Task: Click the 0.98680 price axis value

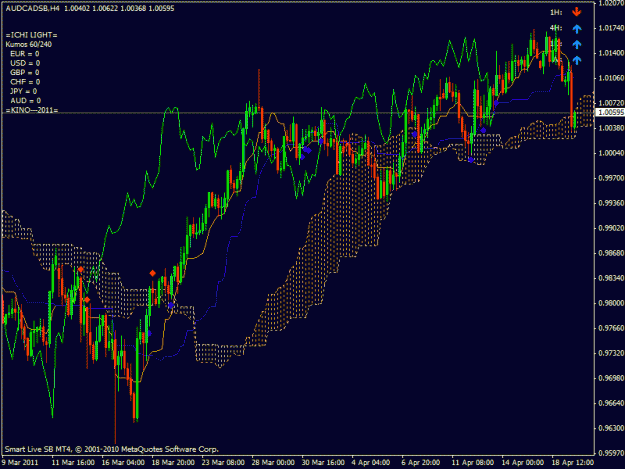Action: click(x=611, y=253)
